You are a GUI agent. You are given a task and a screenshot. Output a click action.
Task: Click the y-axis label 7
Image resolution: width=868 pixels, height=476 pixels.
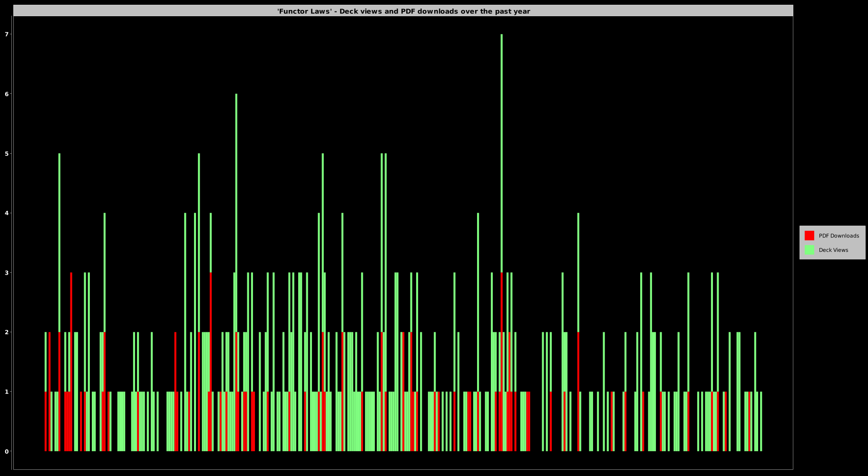coord(7,34)
